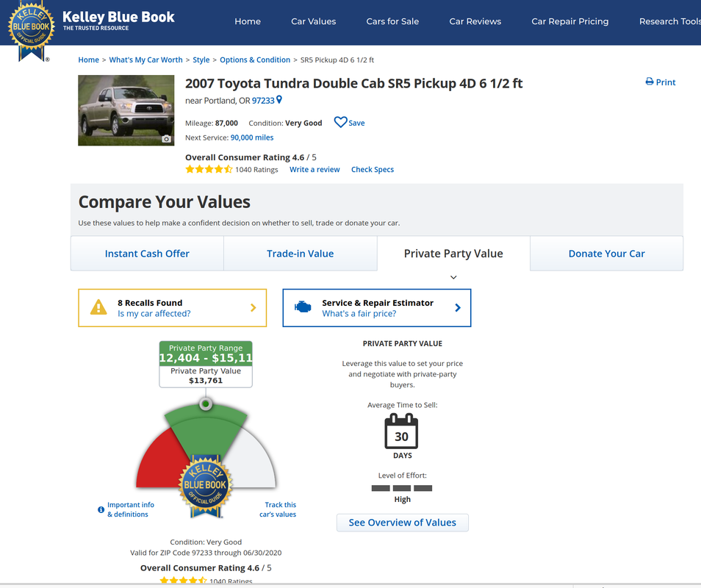Screen dimensions: 701x588
Task: Click the star rating under Overall Consumer Rating
Action: (209, 170)
